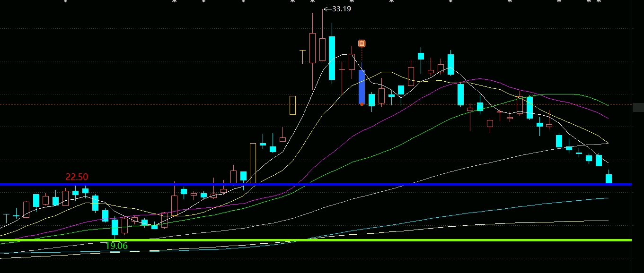Viewport: 644px width, 273px height.
Task: Select the thick green horizontal line near 19.06
Action: click(x=316, y=240)
